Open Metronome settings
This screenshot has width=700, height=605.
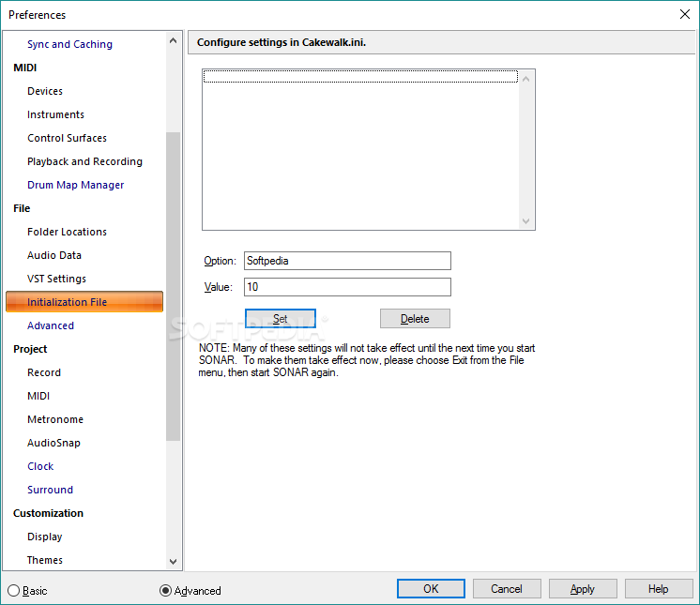(55, 419)
